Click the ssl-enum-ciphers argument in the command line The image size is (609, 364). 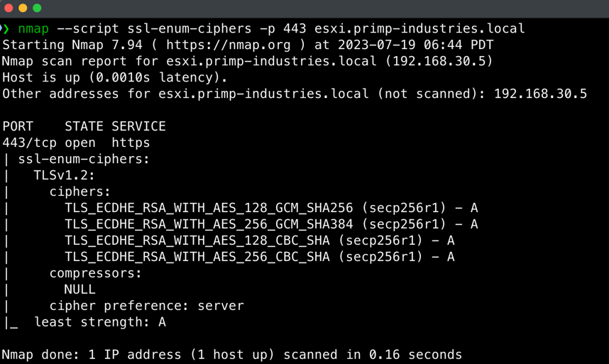point(190,28)
